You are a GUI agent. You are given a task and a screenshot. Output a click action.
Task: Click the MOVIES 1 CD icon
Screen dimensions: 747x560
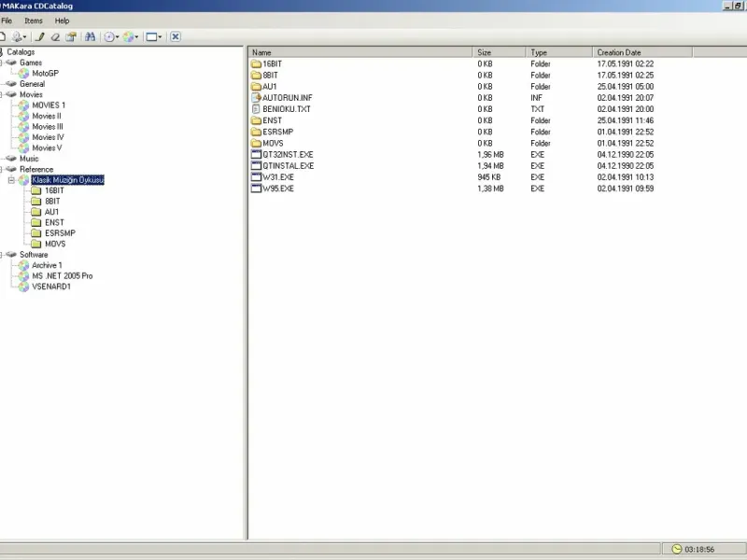pos(23,105)
